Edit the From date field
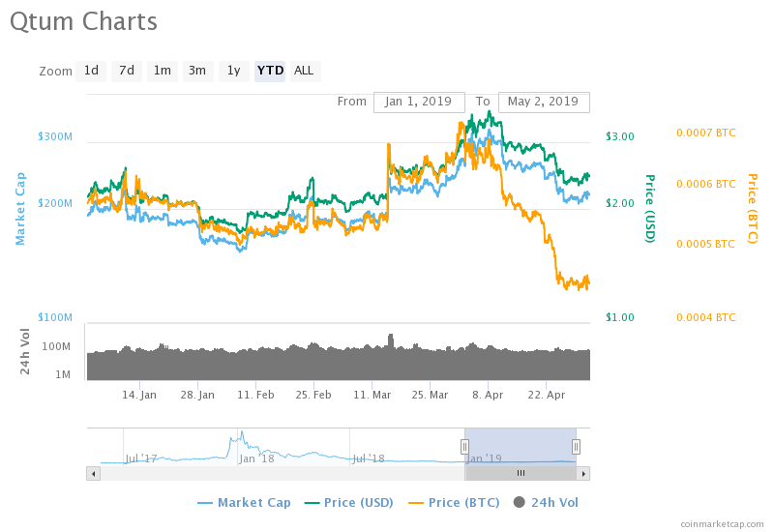This screenshot has height=532, width=774. coord(419,103)
